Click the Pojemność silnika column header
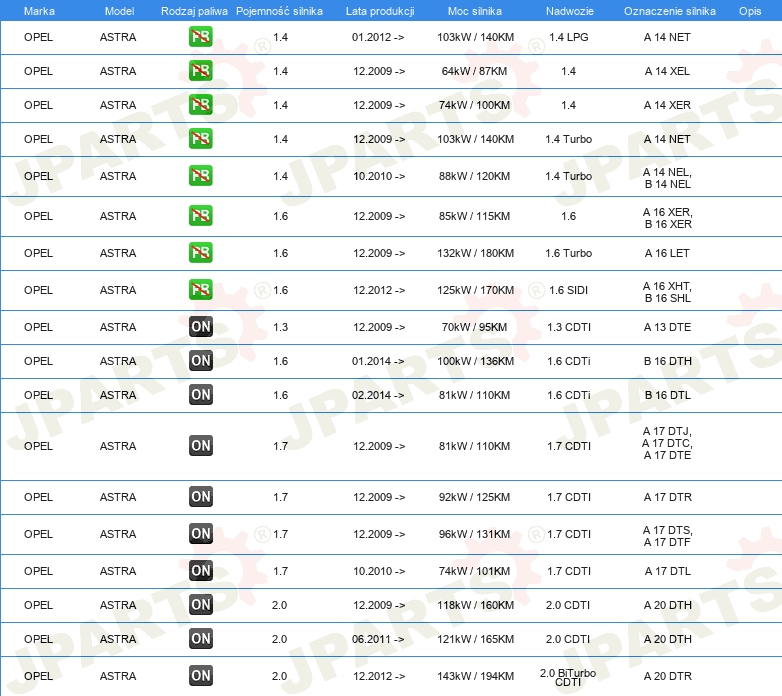782x696 pixels. pyautogui.click(x=279, y=11)
